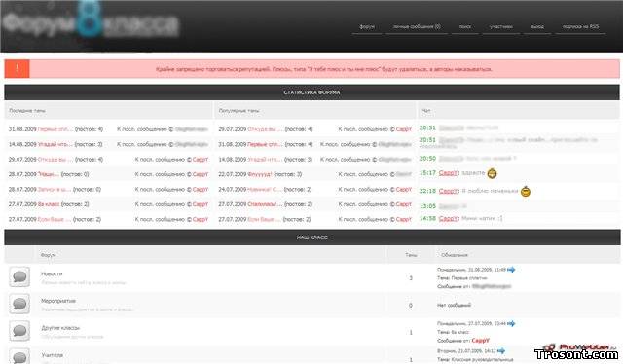Click выход in the top menu
623x364 pixels.
coord(537,26)
